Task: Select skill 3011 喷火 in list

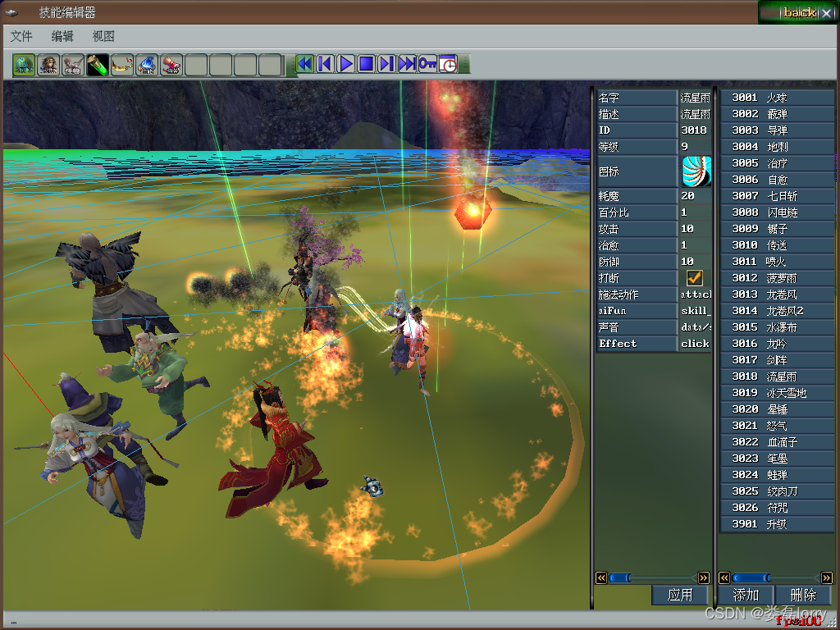Action: pyautogui.click(x=778, y=262)
